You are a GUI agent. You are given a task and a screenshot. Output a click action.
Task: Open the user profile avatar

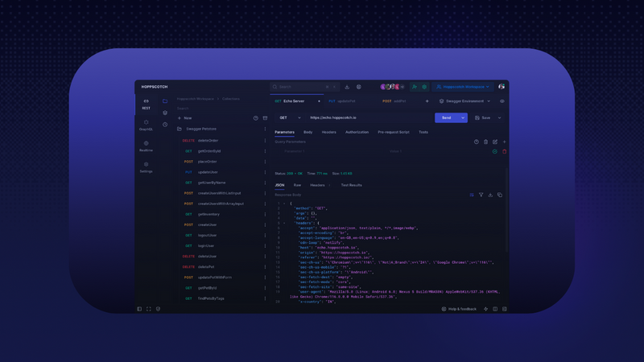tap(502, 87)
